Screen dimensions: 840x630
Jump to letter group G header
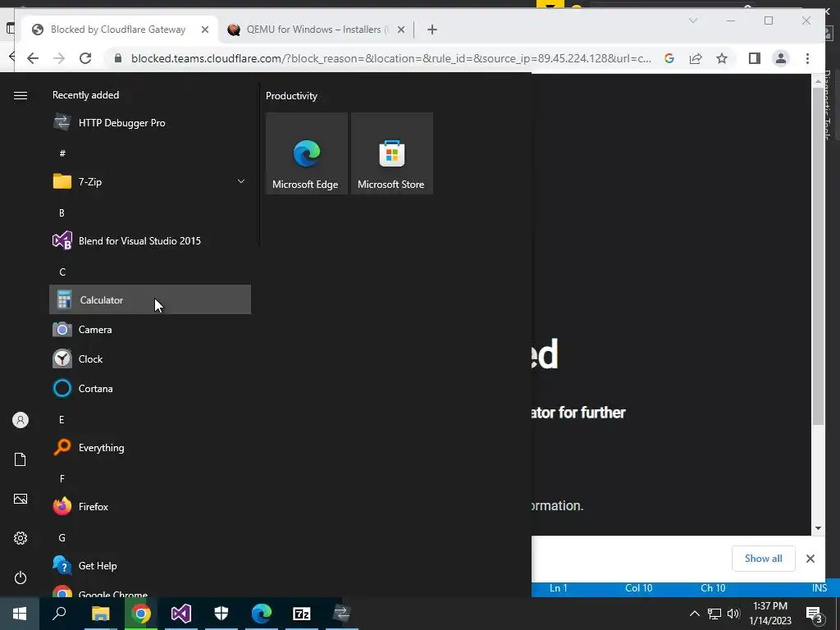click(62, 537)
